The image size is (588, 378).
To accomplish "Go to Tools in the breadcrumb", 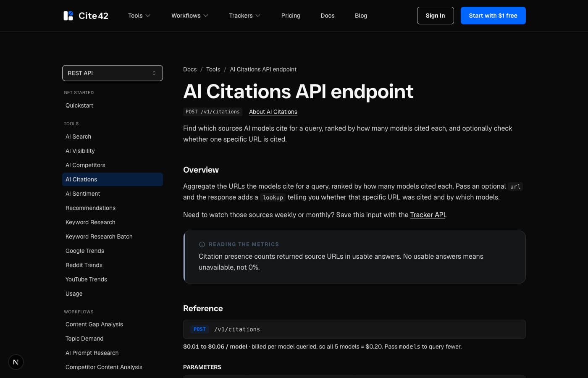I will tap(213, 69).
